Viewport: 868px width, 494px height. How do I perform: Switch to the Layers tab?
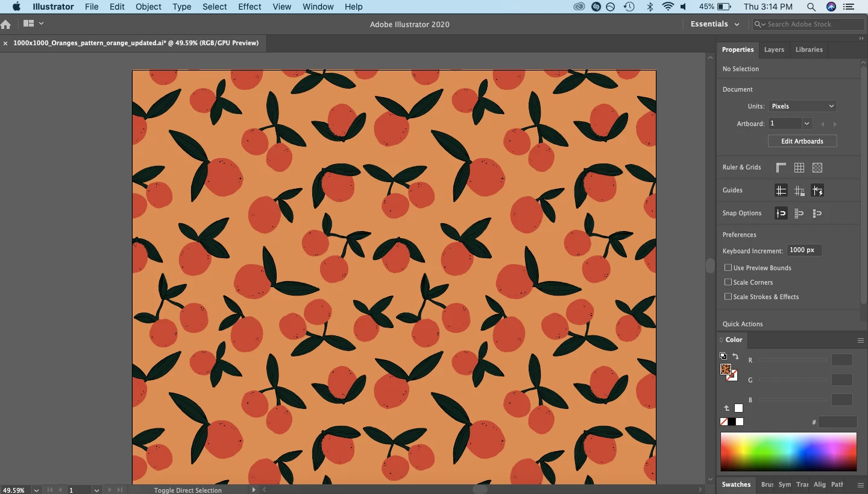click(x=774, y=49)
